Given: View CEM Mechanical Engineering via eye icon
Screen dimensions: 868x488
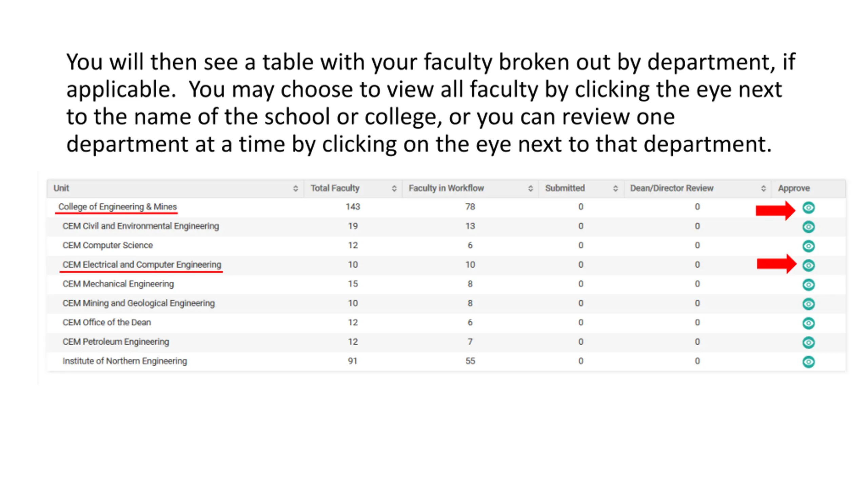Looking at the screenshot, I should pos(808,285).
